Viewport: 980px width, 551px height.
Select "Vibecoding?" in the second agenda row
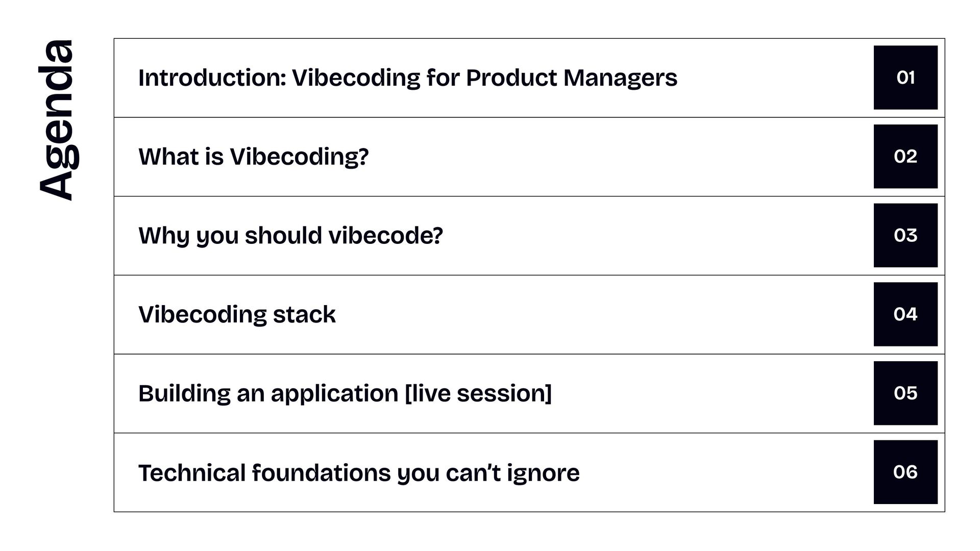click(299, 157)
